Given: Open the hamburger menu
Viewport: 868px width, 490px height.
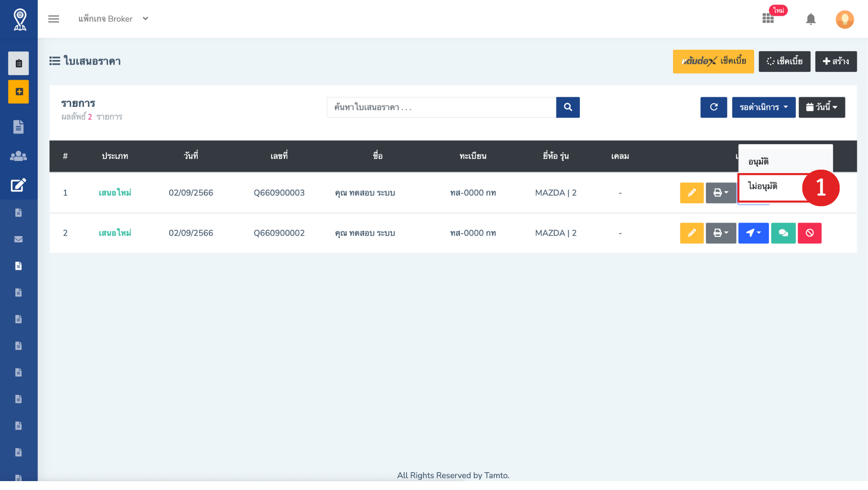Looking at the screenshot, I should (54, 19).
